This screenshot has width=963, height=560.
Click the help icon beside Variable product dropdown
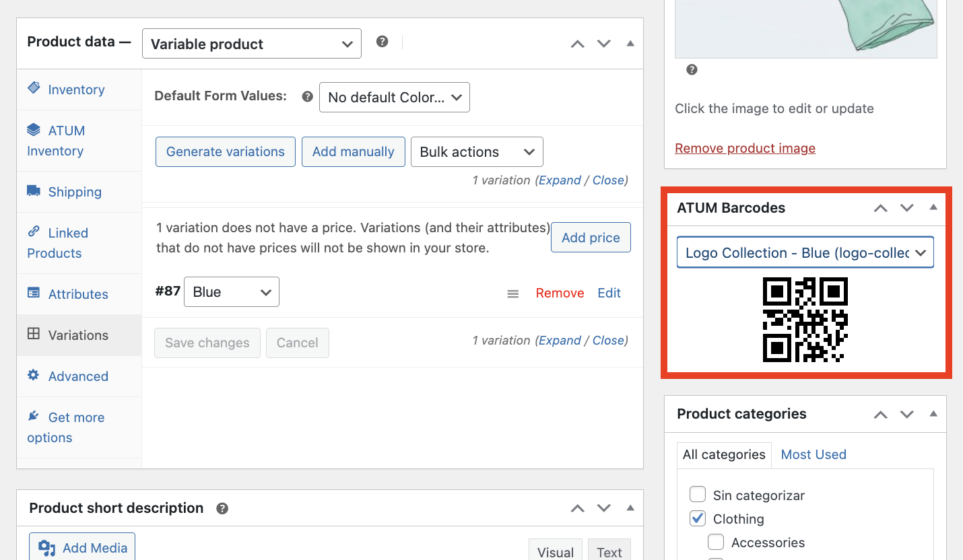tap(382, 42)
